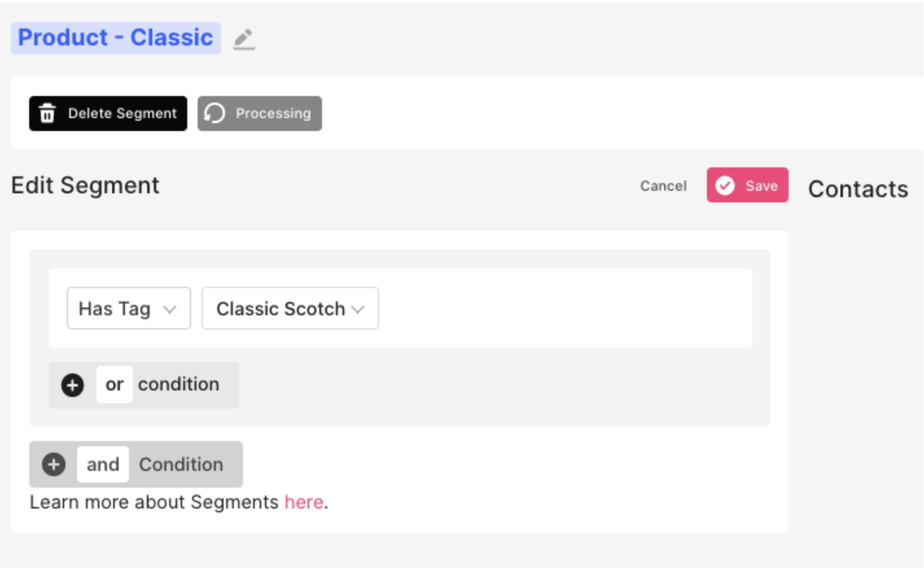Open the Has Tag dropdown
Image resolution: width=924 pixels, height=572 pixels.
[x=128, y=309]
